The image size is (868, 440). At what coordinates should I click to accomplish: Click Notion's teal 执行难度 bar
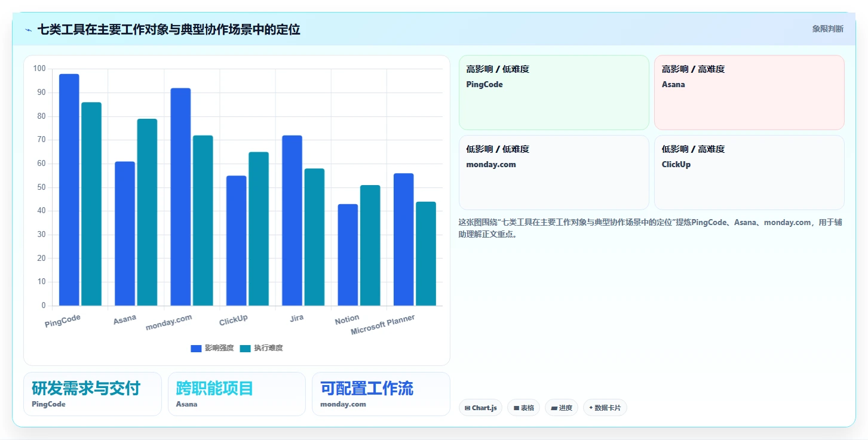370,245
